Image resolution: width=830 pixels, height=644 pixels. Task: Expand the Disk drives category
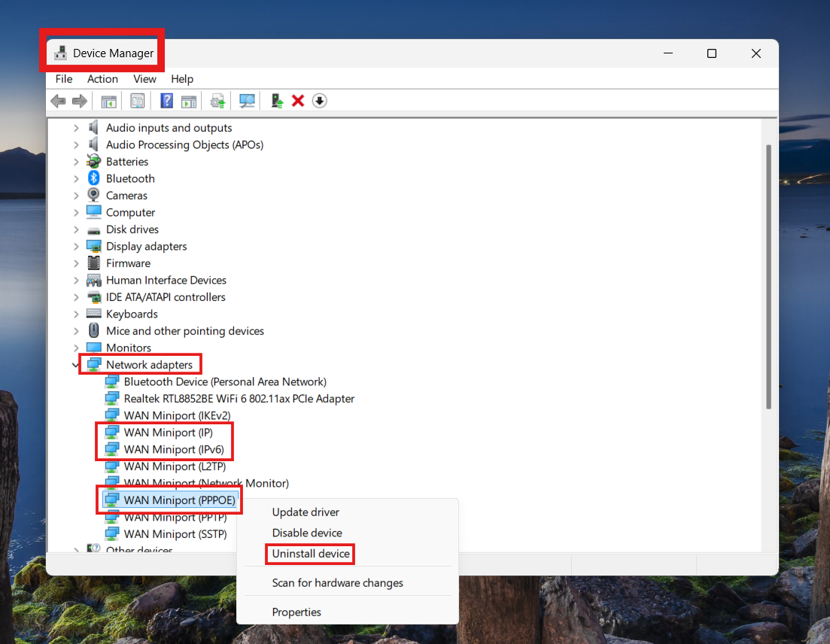click(75, 229)
